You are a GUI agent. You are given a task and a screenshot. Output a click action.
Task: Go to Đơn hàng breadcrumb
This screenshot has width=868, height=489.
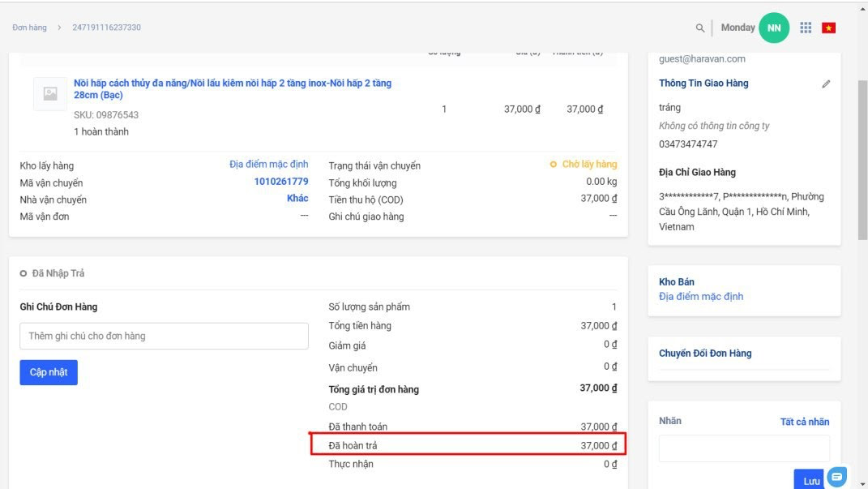pos(30,28)
